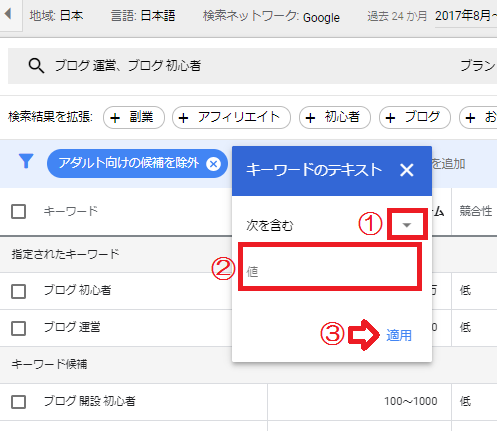
Task: Click the blue filter funnel icon
Action: click(26, 162)
